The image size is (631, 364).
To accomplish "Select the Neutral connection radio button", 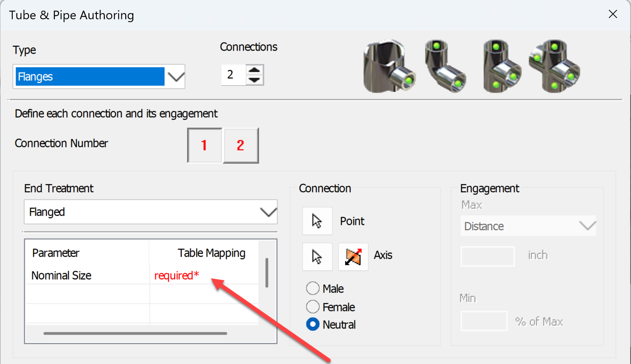I will point(313,324).
